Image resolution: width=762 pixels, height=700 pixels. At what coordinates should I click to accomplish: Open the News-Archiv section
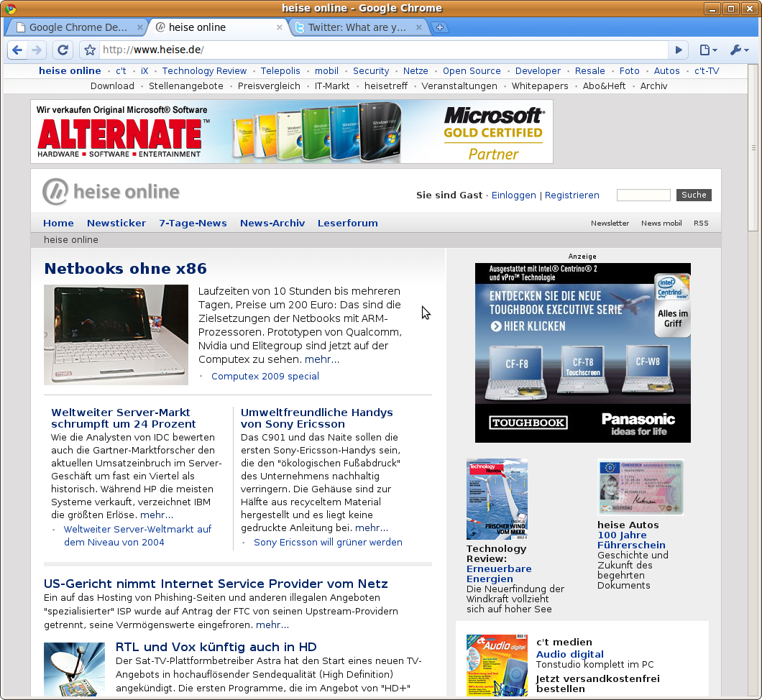[x=272, y=223]
